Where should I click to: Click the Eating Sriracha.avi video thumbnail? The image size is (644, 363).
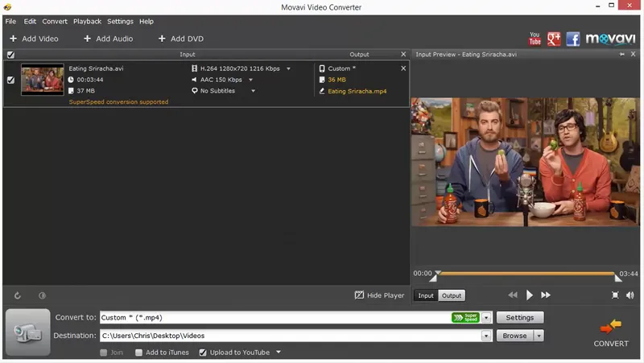point(43,79)
